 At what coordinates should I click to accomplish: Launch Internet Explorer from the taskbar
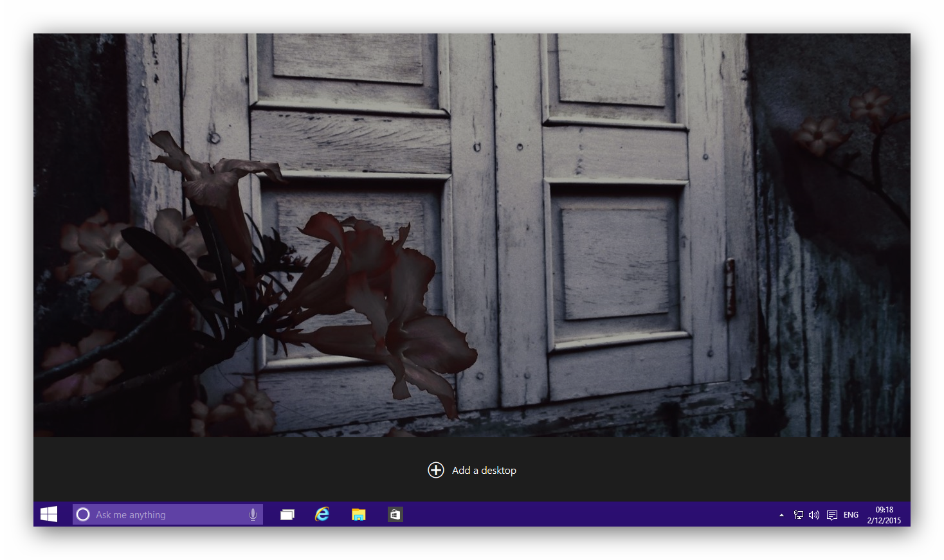coord(322,514)
